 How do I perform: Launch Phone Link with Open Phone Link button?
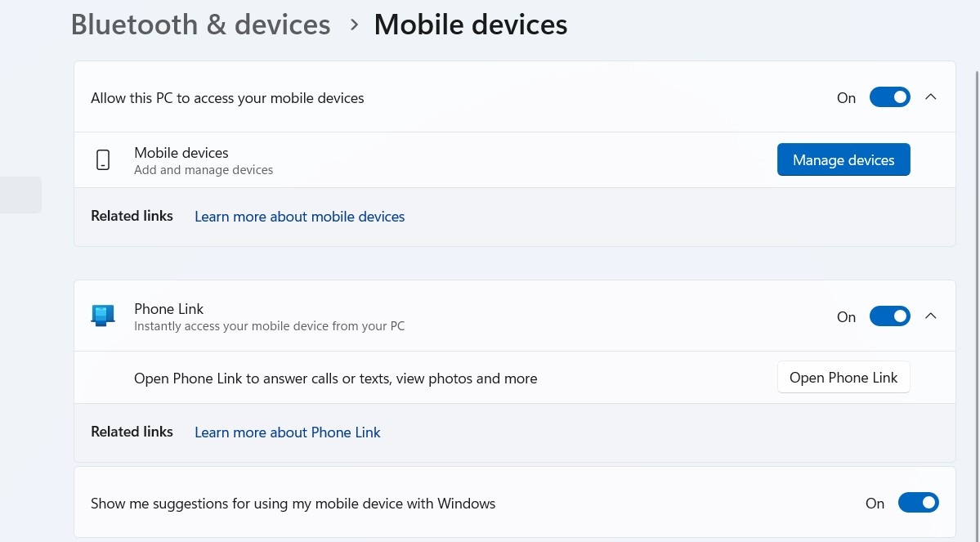click(x=843, y=378)
